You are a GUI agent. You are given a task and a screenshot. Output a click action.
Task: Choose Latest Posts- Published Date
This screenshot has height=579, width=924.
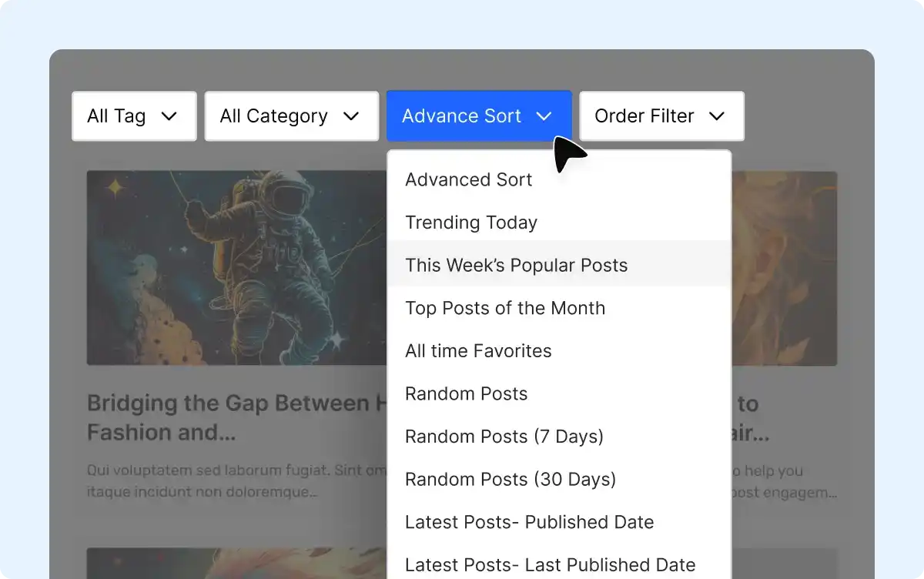point(530,522)
